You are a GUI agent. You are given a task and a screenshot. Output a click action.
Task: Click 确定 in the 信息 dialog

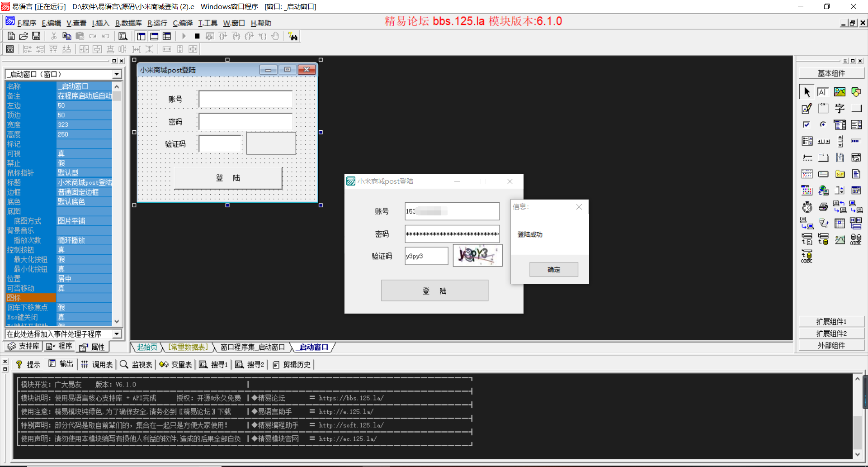(554, 269)
